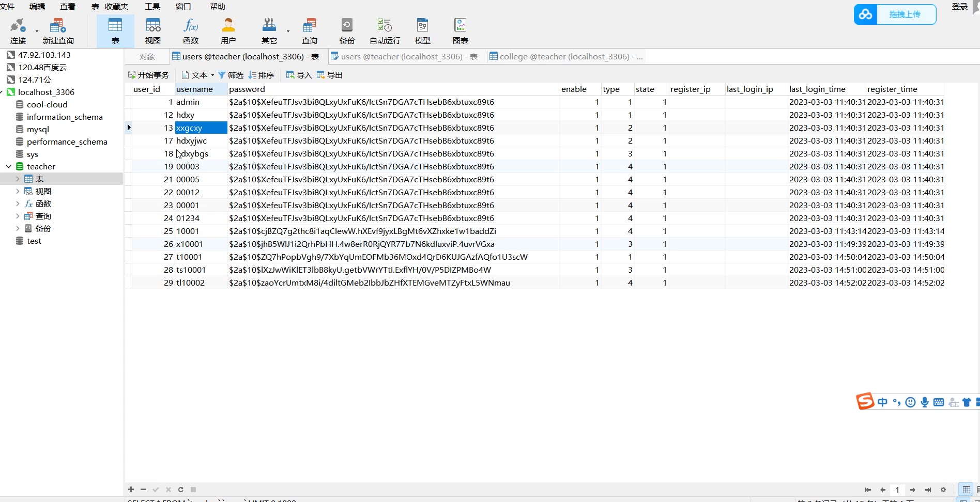Click the 导出 (Export) button
Image resolution: width=980 pixels, height=502 pixels.
330,75
